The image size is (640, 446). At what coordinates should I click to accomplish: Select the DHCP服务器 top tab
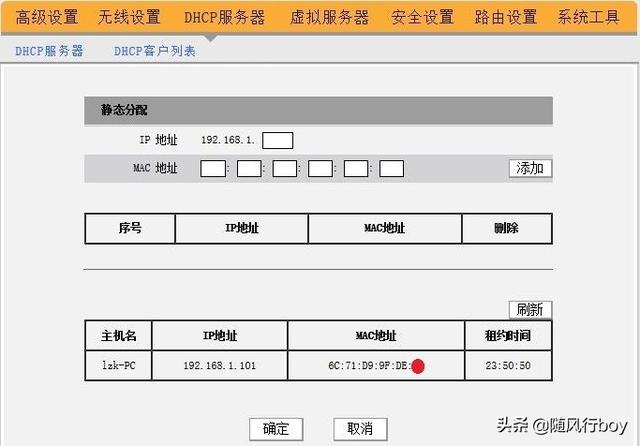click(224, 18)
